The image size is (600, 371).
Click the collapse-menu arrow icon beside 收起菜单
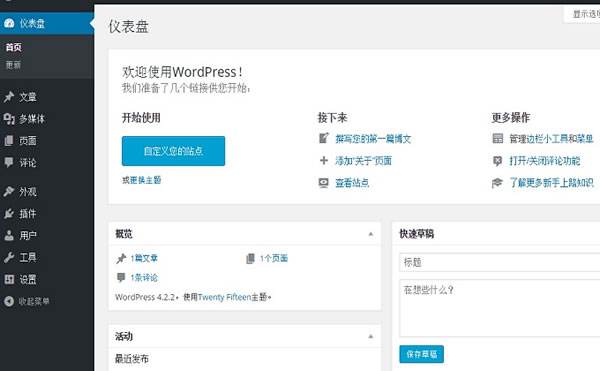point(9,301)
